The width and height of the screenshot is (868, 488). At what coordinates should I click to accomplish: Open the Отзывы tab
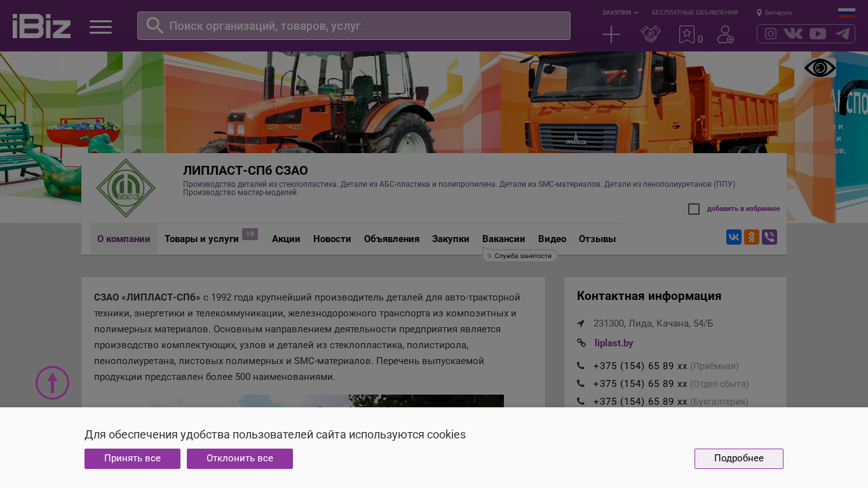(x=597, y=239)
